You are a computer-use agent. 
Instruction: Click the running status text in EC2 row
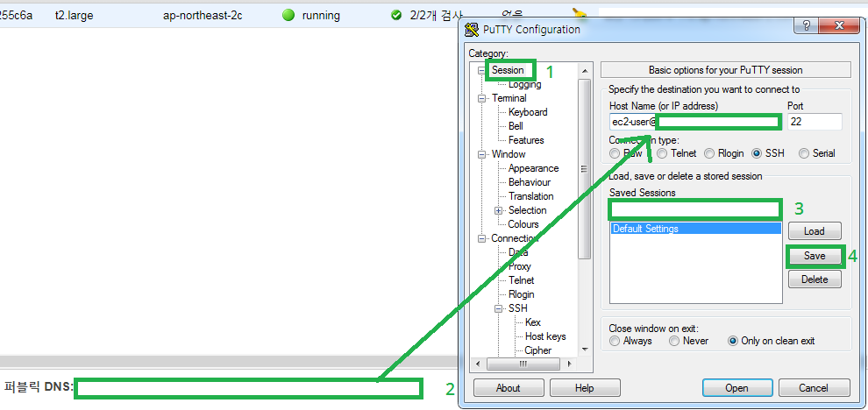(x=321, y=16)
